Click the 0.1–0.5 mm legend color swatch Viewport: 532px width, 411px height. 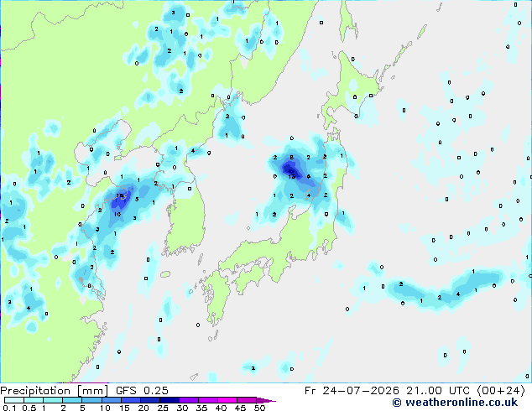(x=14, y=400)
